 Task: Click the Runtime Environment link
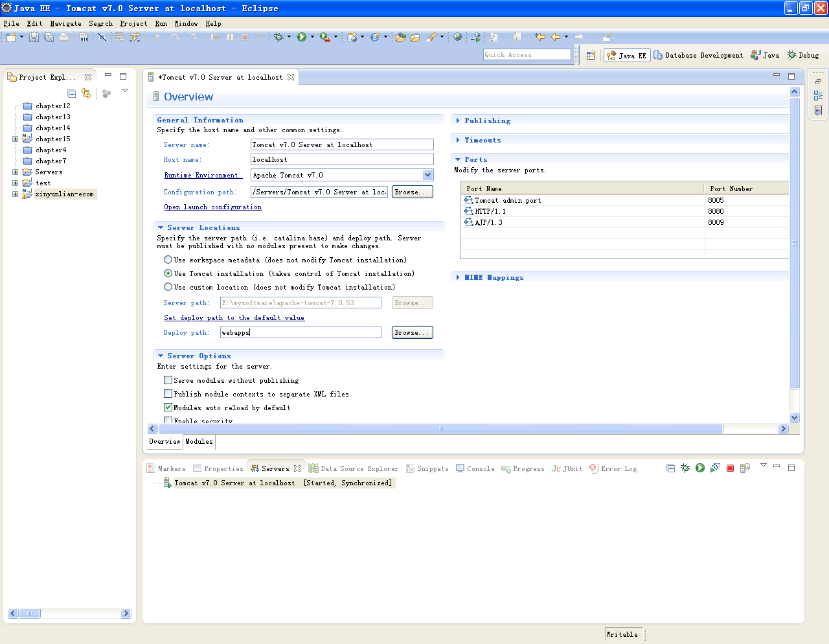point(203,175)
